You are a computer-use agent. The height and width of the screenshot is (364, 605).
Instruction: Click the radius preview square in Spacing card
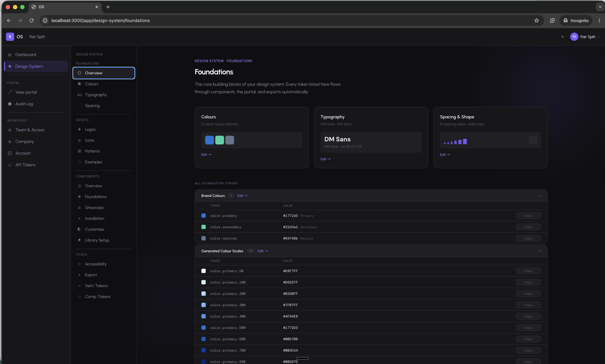[533, 140]
